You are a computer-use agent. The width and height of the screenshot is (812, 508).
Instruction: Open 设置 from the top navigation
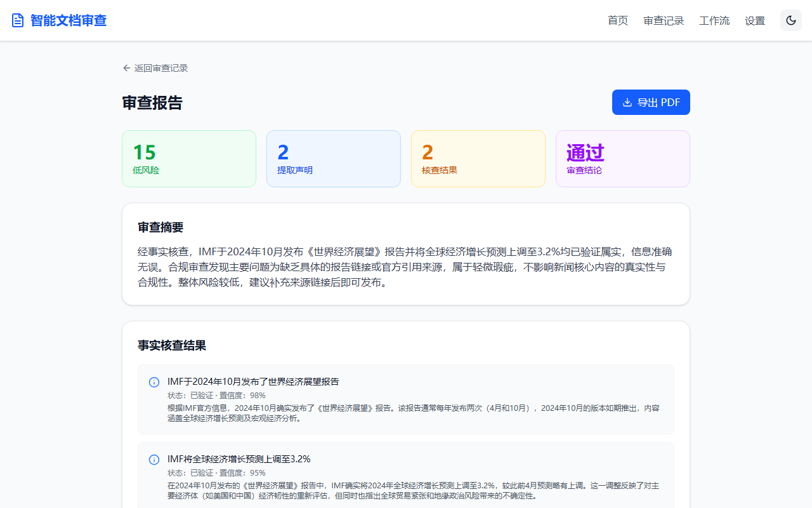pyautogui.click(x=755, y=20)
